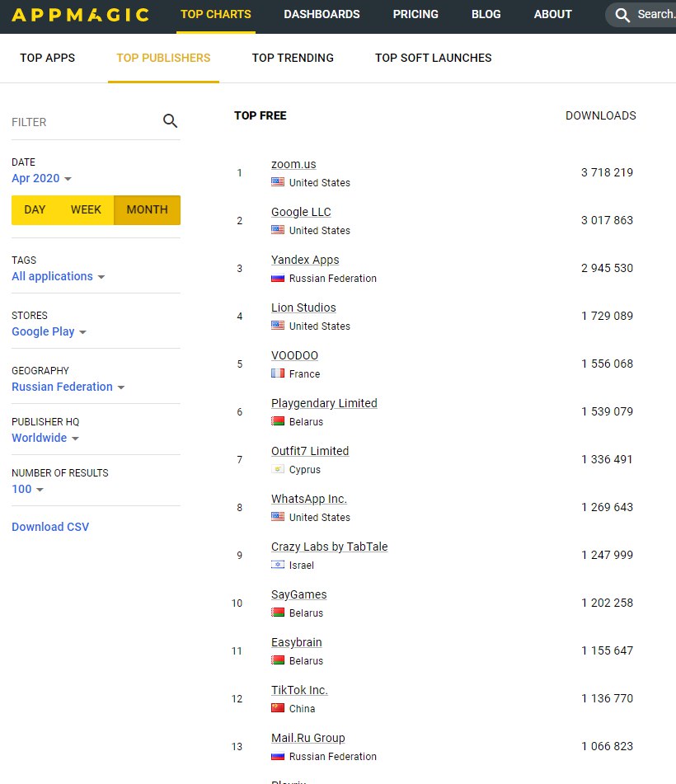Open the DASHBOARDS nav item
This screenshot has width=676, height=784.
pos(322,15)
